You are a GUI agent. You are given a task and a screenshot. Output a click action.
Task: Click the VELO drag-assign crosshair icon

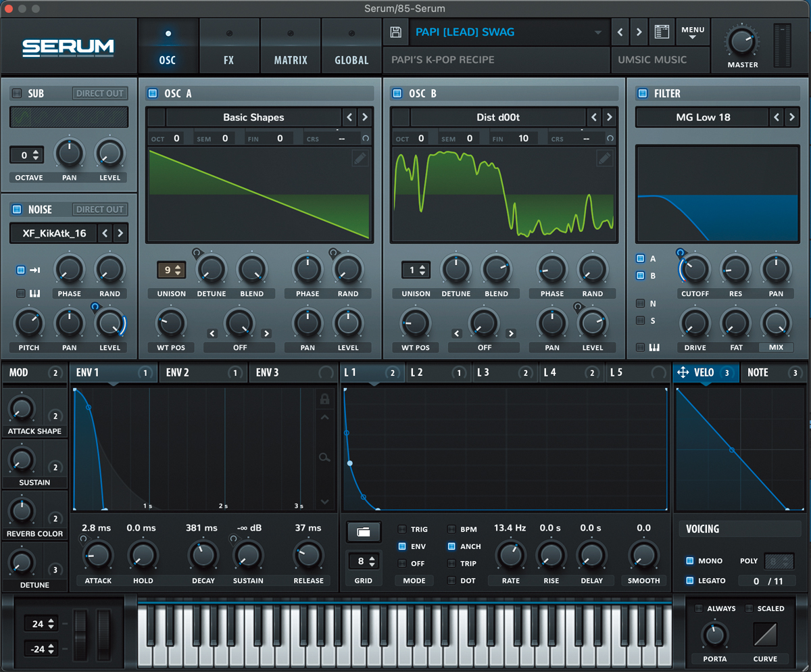pos(683,373)
